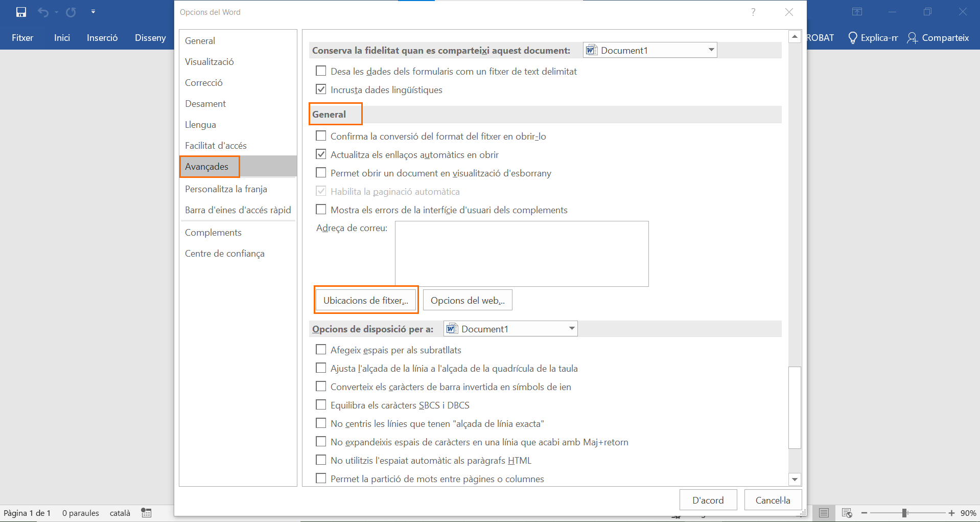Open Customize Quick Access Toolbar dropdown
Image resolution: width=980 pixels, height=522 pixels.
click(93, 12)
